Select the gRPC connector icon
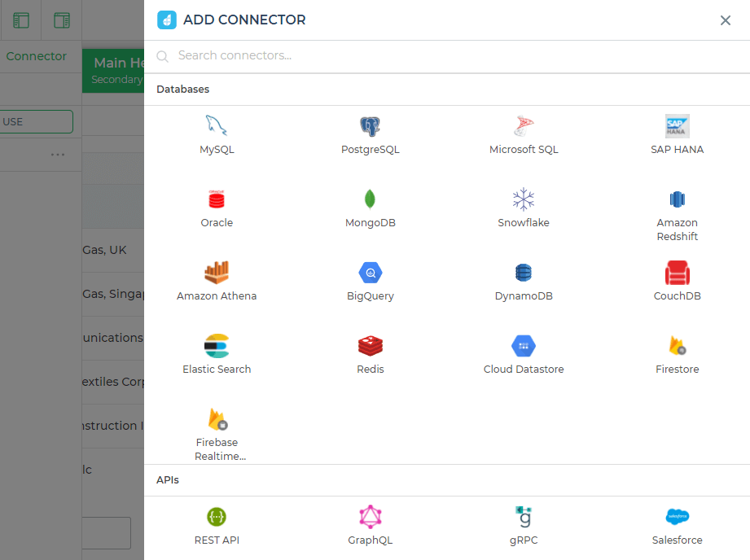Screen dimensions: 750x560 (524, 517)
